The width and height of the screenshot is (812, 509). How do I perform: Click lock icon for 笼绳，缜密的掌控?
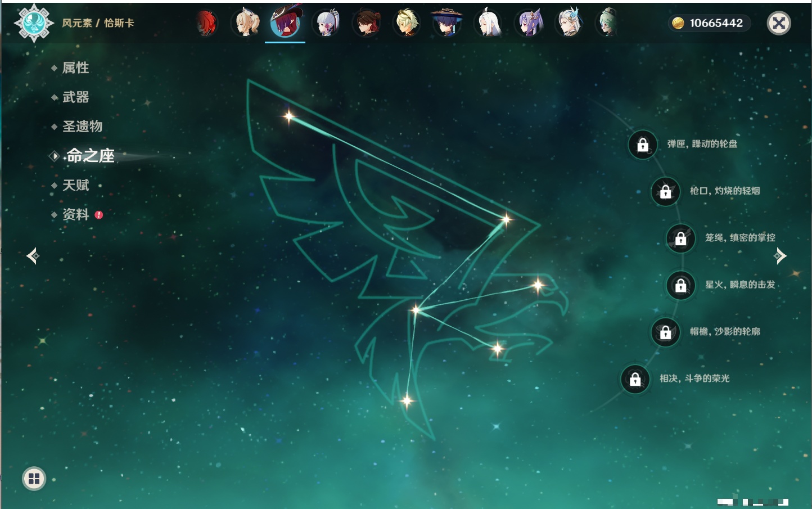click(x=681, y=238)
